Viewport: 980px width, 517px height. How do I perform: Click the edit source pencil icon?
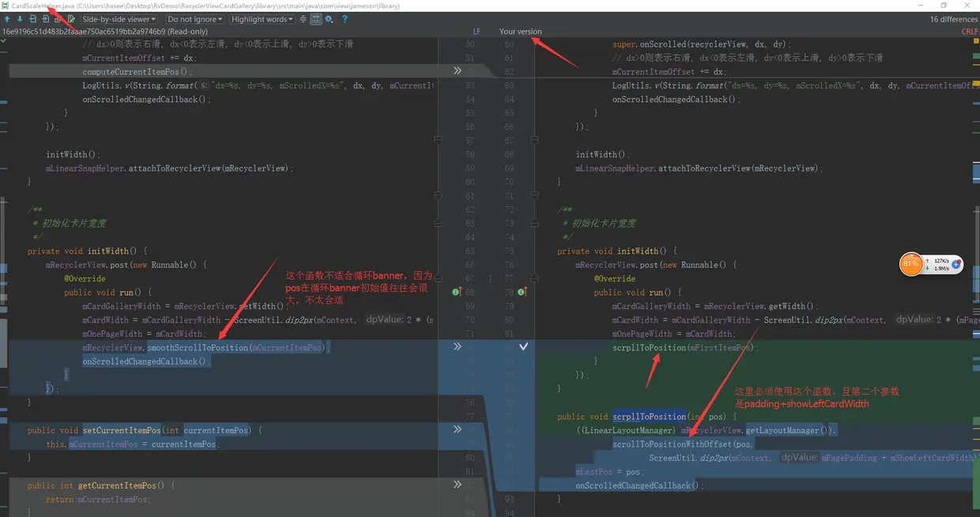point(71,19)
